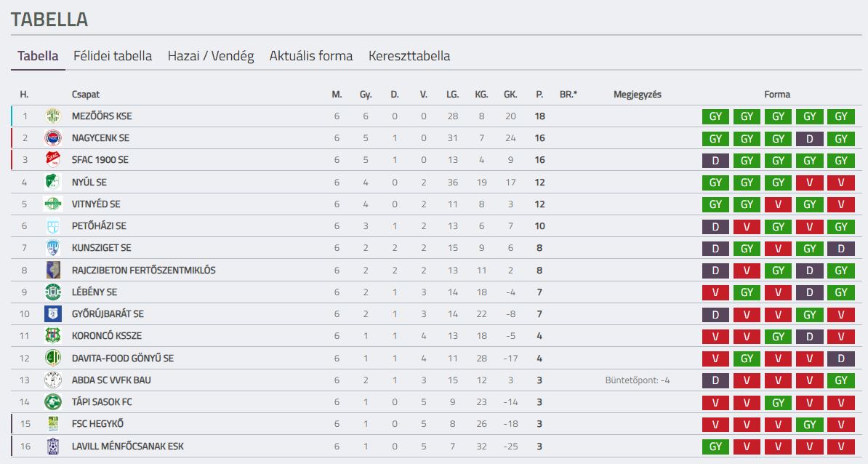The height and width of the screenshot is (464, 868).
Task: Click the Lébény SE club crest
Action: 53,292
